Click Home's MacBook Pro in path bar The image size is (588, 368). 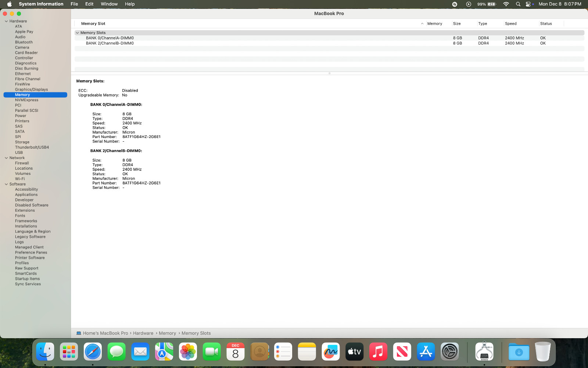105,333
